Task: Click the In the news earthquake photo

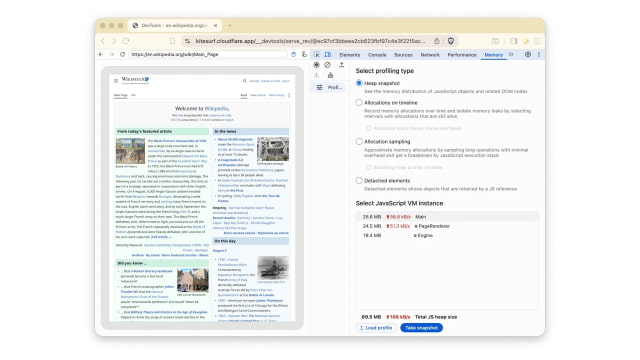Action: pos(273,149)
